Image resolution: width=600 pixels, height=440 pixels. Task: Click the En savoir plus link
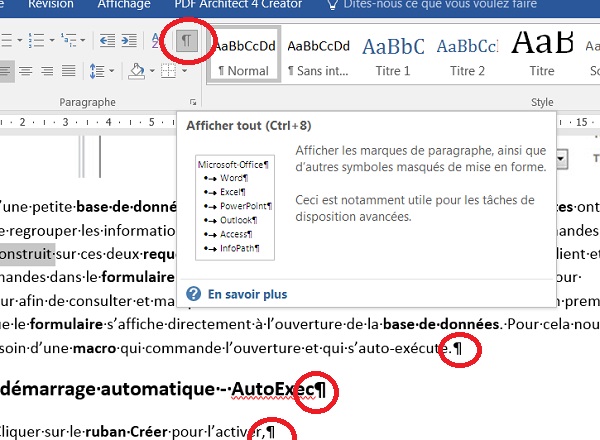pyautogui.click(x=247, y=295)
